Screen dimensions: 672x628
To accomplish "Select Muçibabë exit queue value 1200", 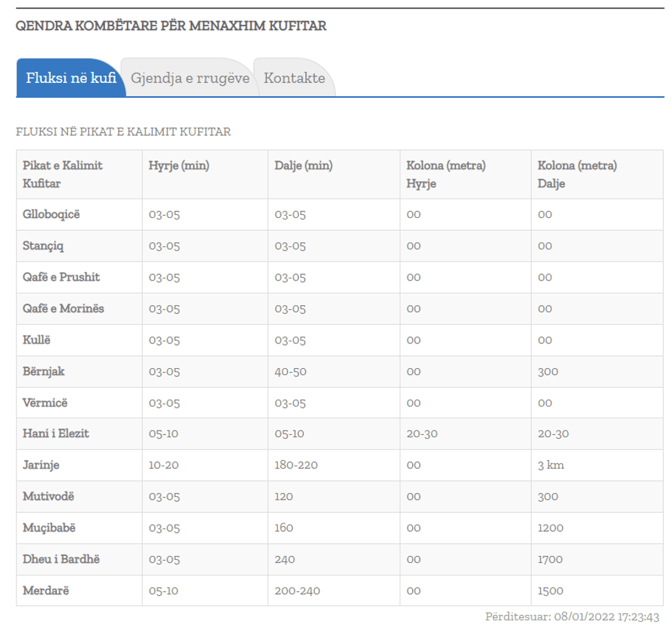I will coord(551,528).
